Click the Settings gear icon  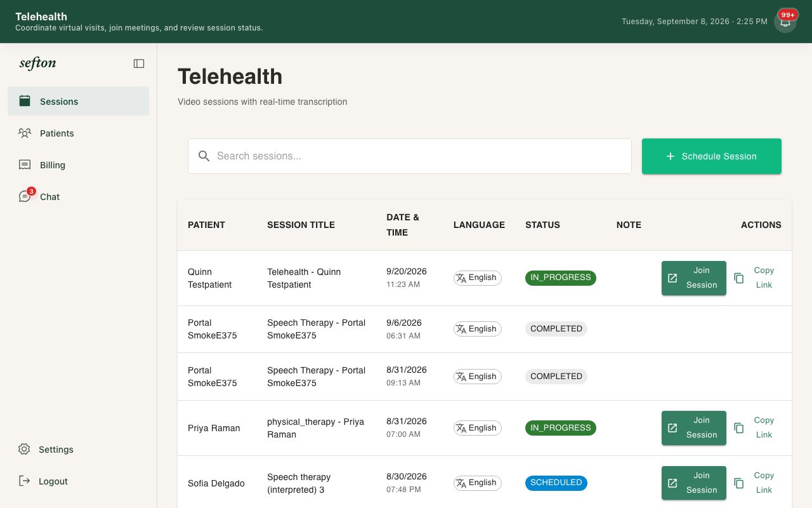click(24, 449)
